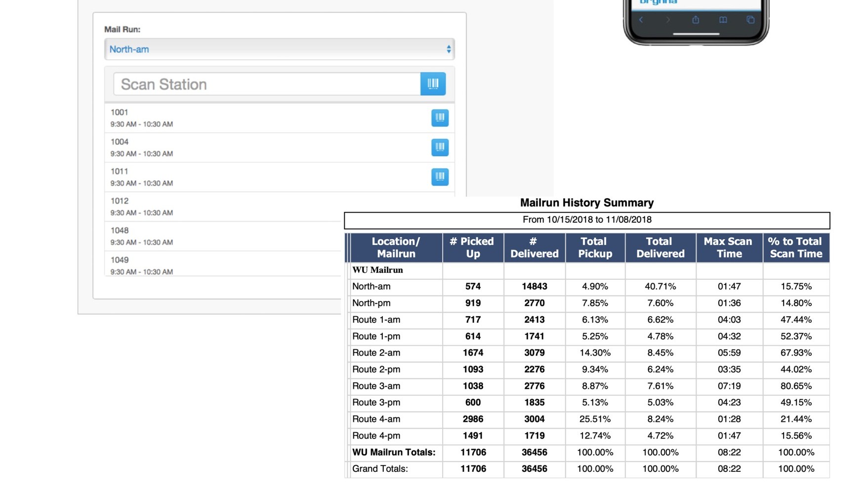Open Safari bookmarks icon on the phone

(x=723, y=20)
